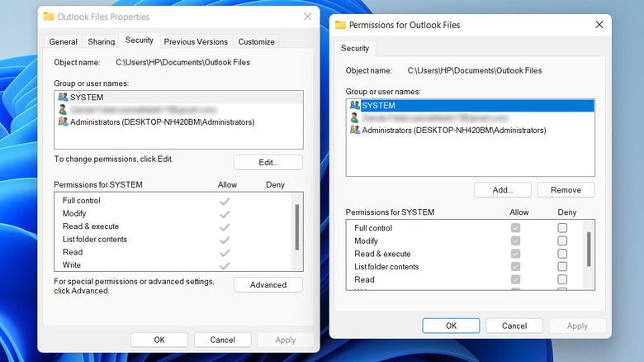Close the Permissions for Outlook Files dialog

(599, 25)
